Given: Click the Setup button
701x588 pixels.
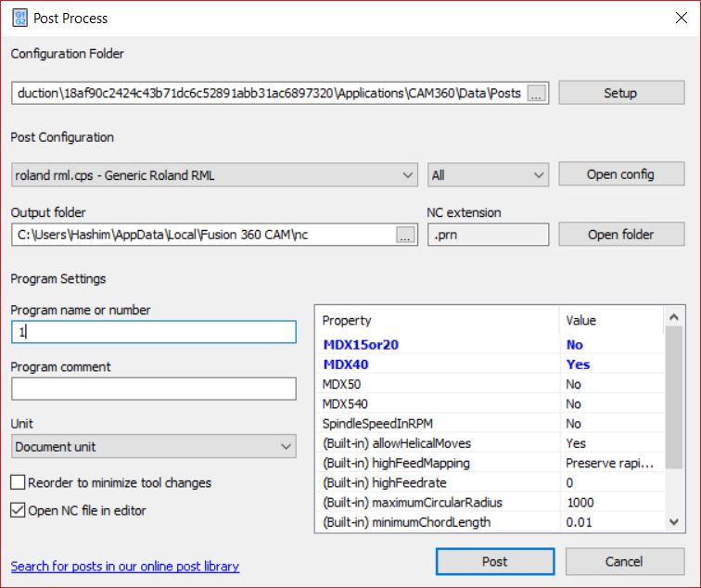Looking at the screenshot, I should click(x=621, y=93).
